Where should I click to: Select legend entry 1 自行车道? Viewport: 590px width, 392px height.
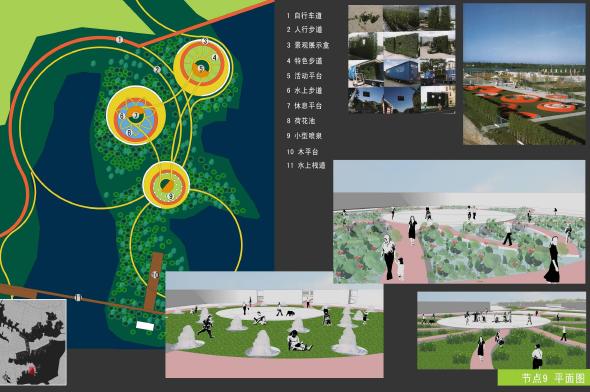[x=304, y=16]
